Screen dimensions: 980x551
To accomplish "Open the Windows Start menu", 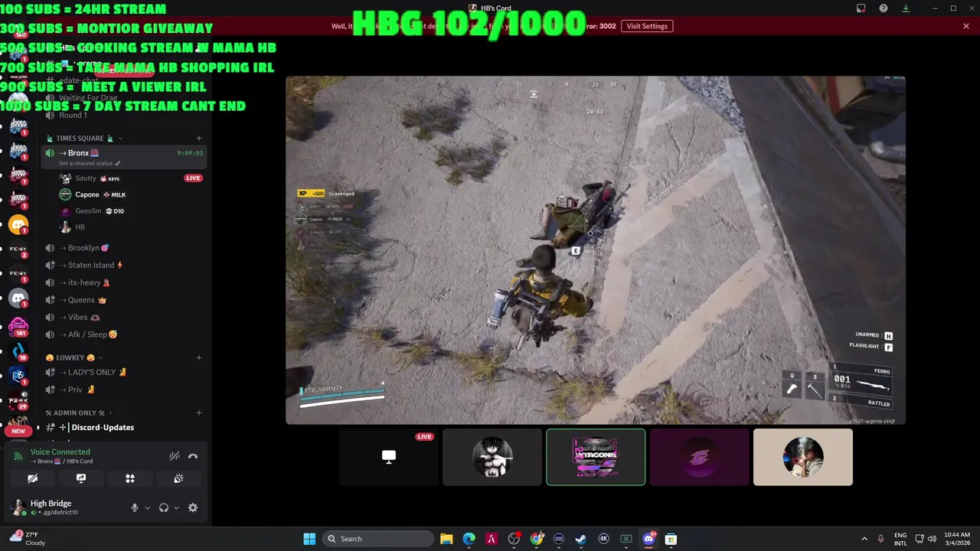I will 309,539.
